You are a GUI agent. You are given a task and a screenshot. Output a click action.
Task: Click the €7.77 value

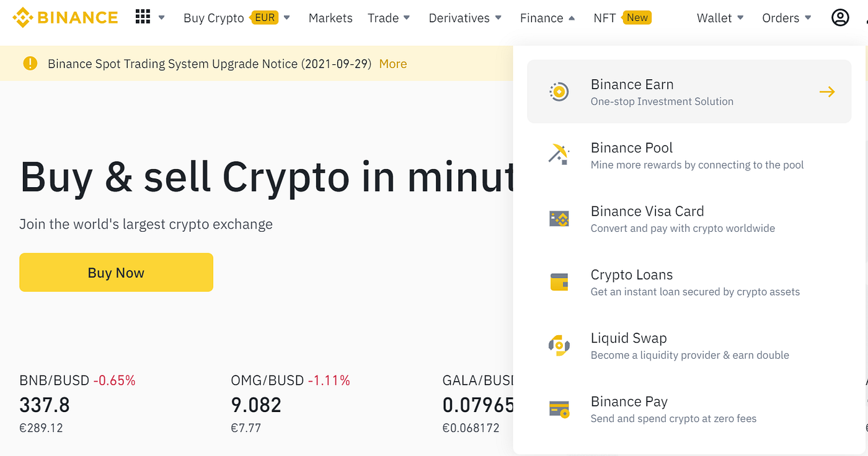[246, 427]
